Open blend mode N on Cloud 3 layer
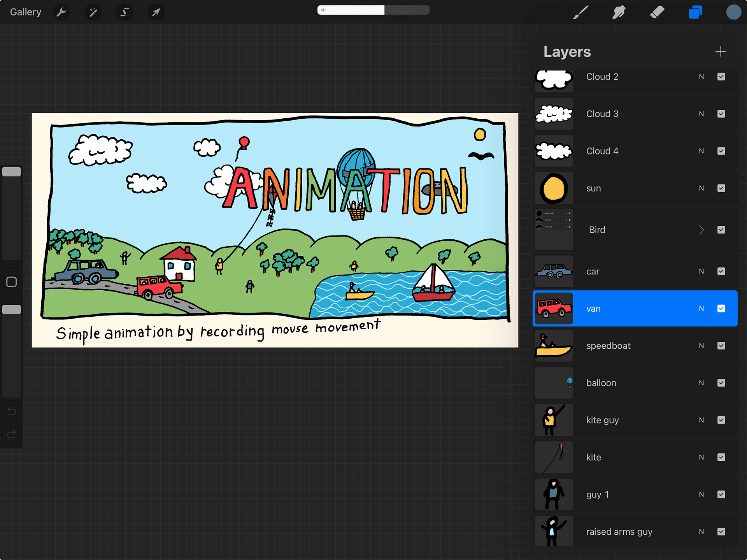Viewport: 747px width, 560px height. tap(701, 114)
